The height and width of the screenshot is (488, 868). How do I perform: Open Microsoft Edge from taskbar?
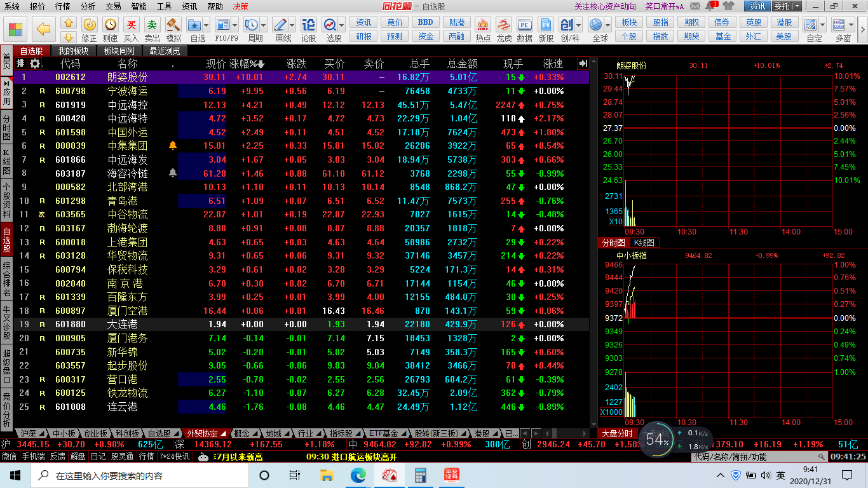[x=358, y=475]
